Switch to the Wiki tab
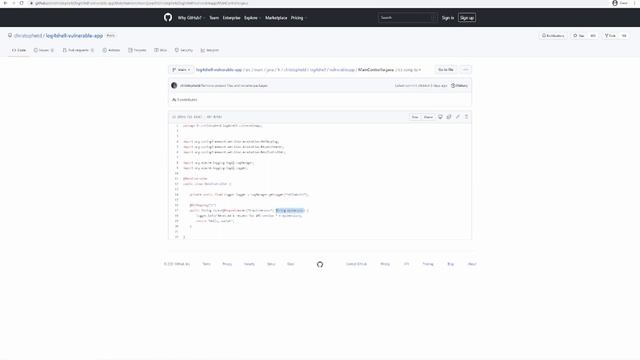Viewport: 640px width, 360px height. (x=160, y=50)
